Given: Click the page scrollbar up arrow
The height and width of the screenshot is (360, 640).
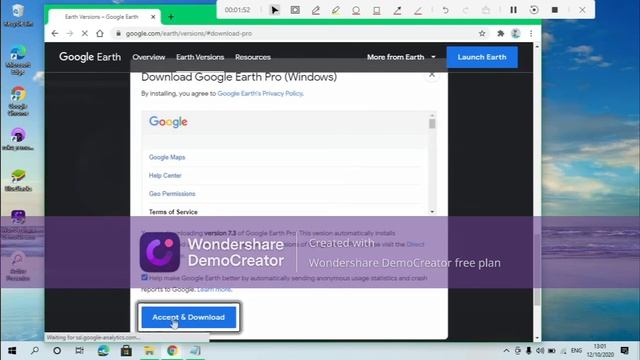Looking at the screenshot, I should pos(537,47).
